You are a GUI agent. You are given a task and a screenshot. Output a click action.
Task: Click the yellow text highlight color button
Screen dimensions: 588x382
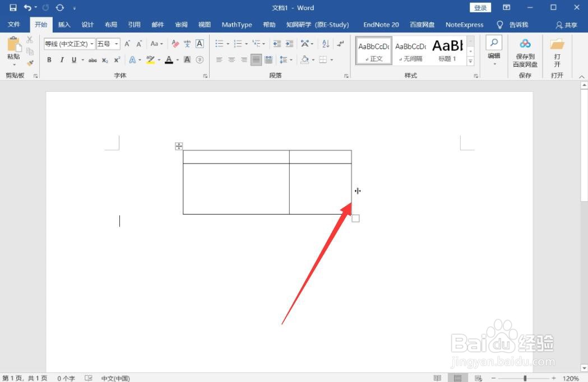tap(150, 59)
